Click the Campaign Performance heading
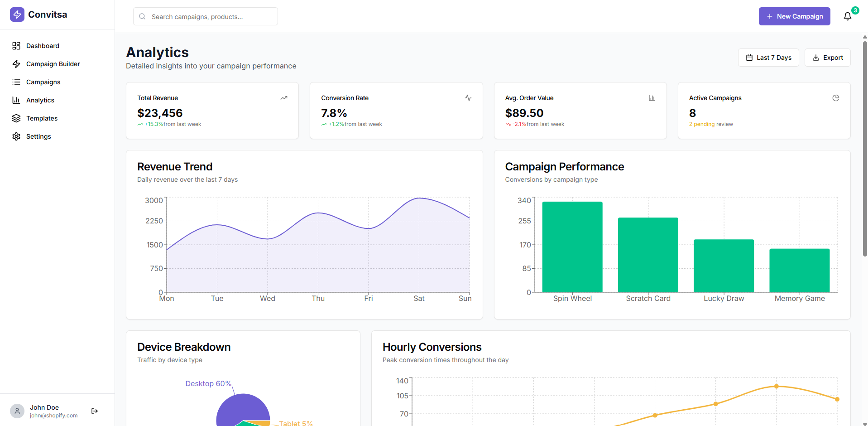This screenshot has height=426, width=868. 565,167
